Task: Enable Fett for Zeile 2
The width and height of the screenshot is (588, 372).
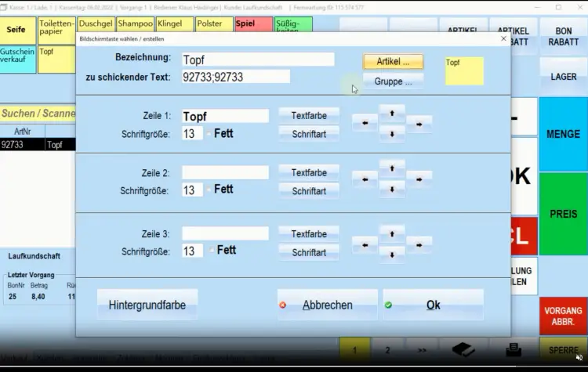Action: (209, 190)
